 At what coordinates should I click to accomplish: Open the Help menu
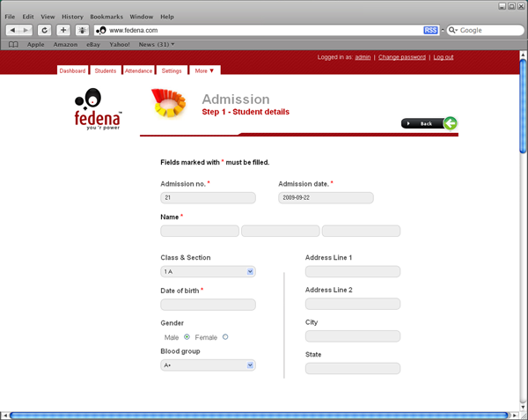167,17
